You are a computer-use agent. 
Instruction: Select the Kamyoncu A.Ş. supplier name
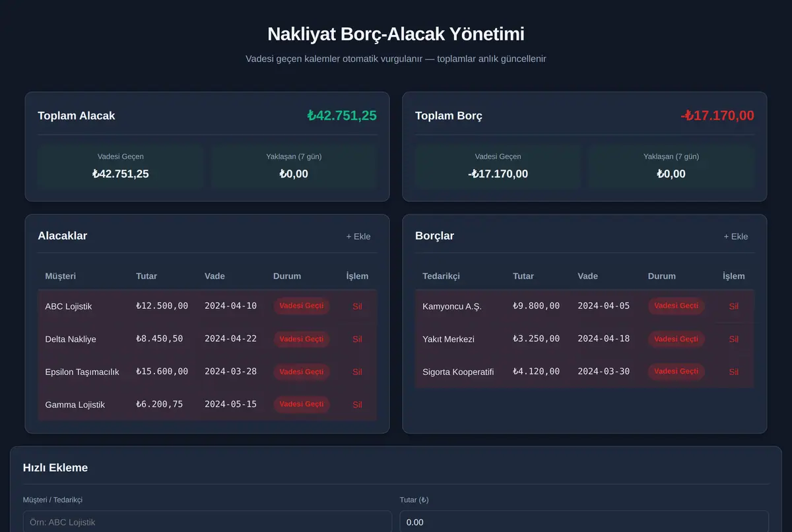[x=452, y=306]
